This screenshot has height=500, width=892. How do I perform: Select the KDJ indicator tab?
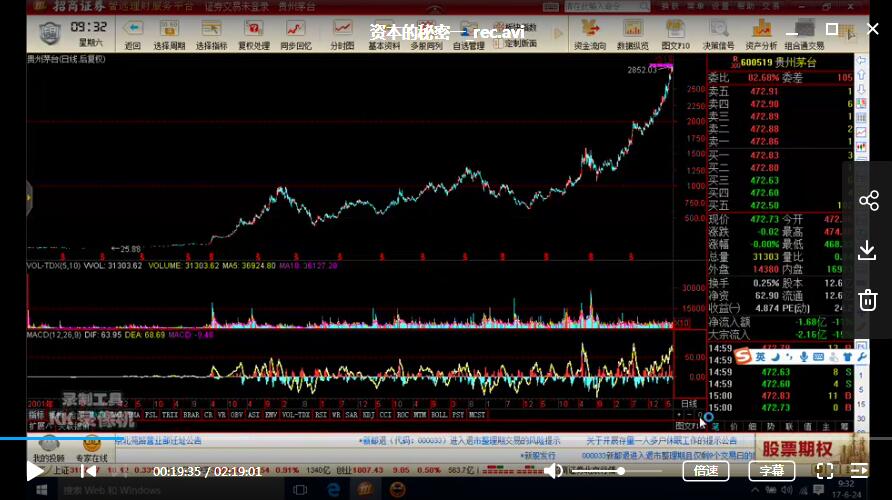point(369,415)
